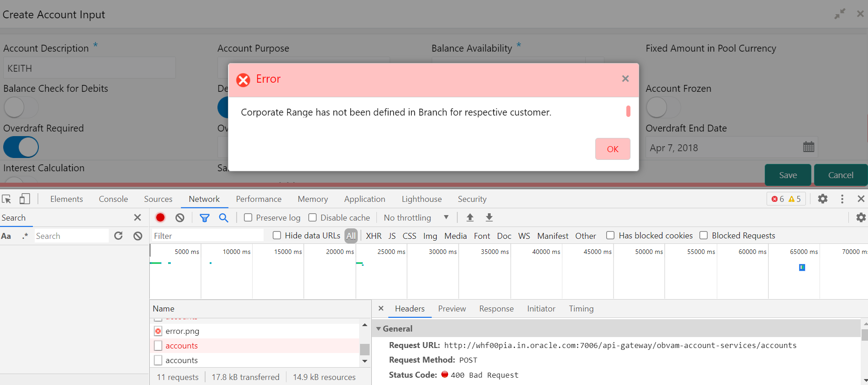This screenshot has height=385, width=868.
Task: Check the Has blocked cookies checkbox
Action: (x=610, y=235)
